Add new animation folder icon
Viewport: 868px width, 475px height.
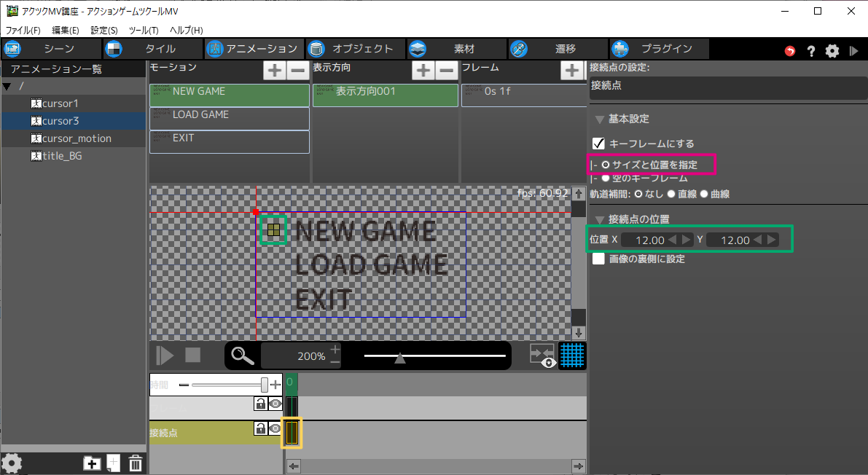(x=92, y=463)
